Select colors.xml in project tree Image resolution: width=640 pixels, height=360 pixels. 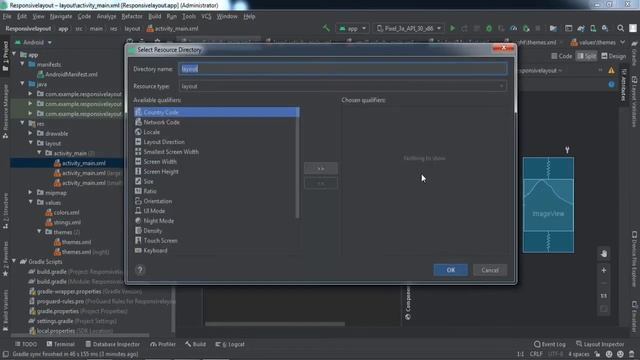(x=62, y=212)
